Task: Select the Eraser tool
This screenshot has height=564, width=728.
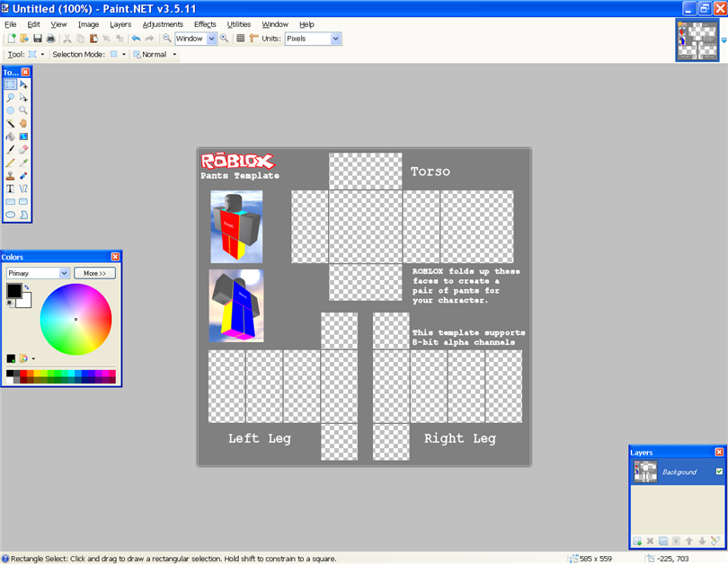Action: pos(23,149)
